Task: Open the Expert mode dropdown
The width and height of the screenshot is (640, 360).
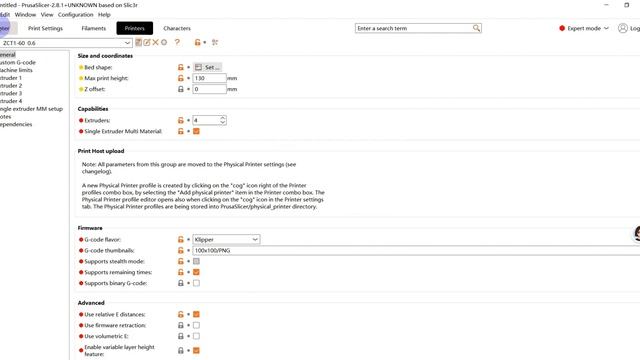Action: pyautogui.click(x=584, y=28)
